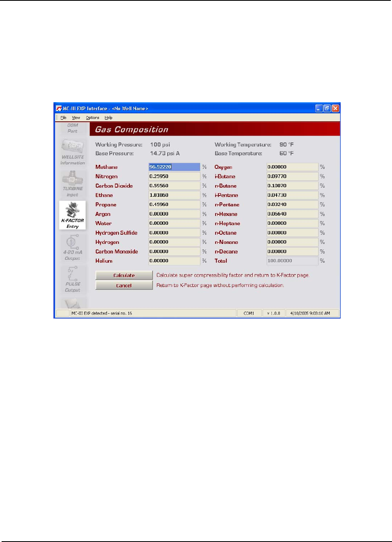Click the MC-III app icon in title bar
The image size is (392, 542).
point(59,108)
